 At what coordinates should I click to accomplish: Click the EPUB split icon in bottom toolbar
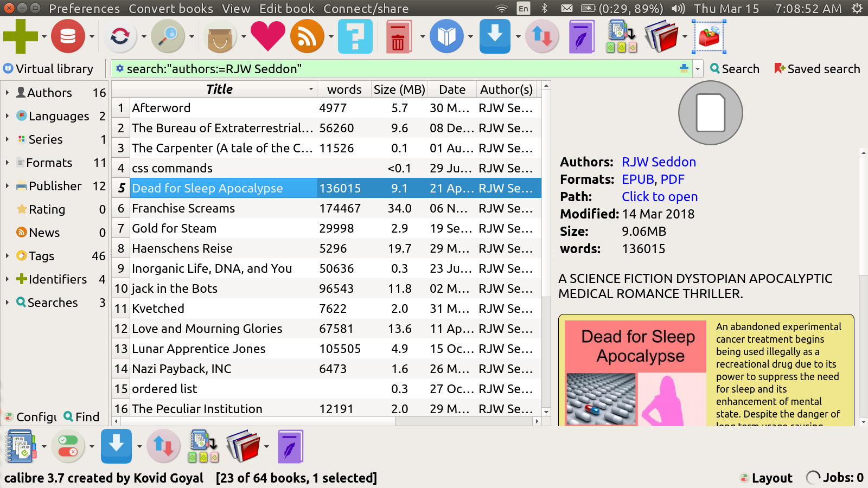[x=203, y=446]
